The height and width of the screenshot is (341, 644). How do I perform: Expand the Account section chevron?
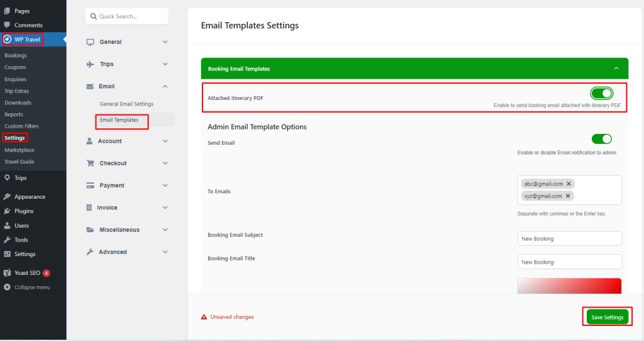pos(165,141)
